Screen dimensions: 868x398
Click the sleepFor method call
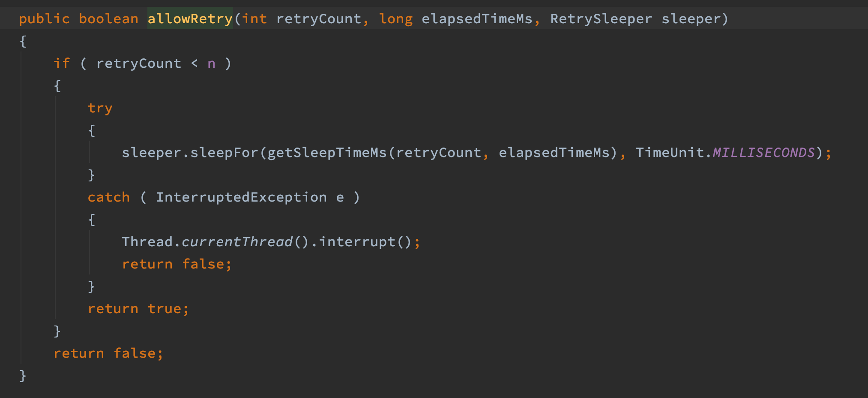224,153
